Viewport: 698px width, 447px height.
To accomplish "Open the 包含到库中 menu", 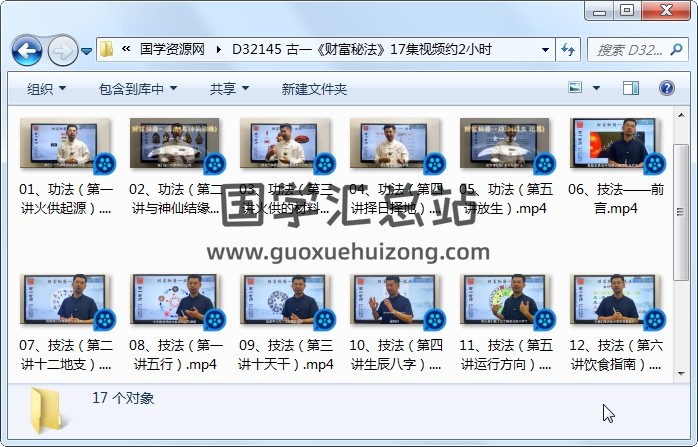I will click(140, 89).
